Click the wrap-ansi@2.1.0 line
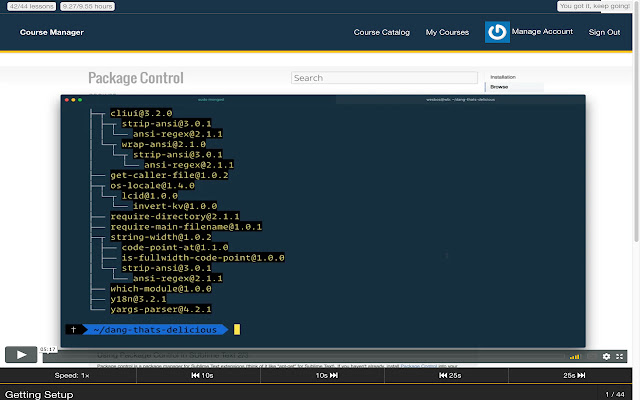 click(164, 144)
